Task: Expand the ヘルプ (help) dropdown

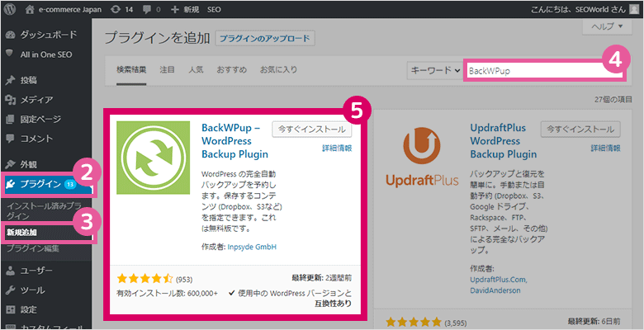Action: point(607,26)
